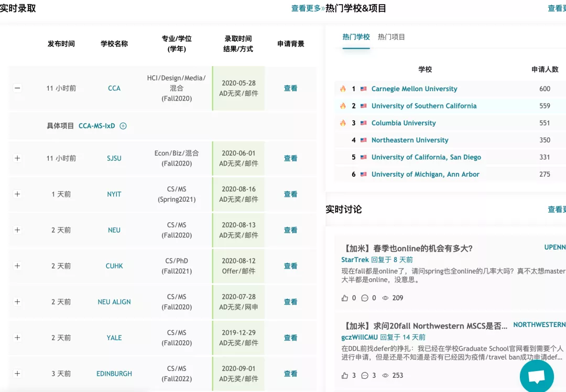Expand the SJSU admission row
This screenshot has width=566, height=392.
[17, 158]
